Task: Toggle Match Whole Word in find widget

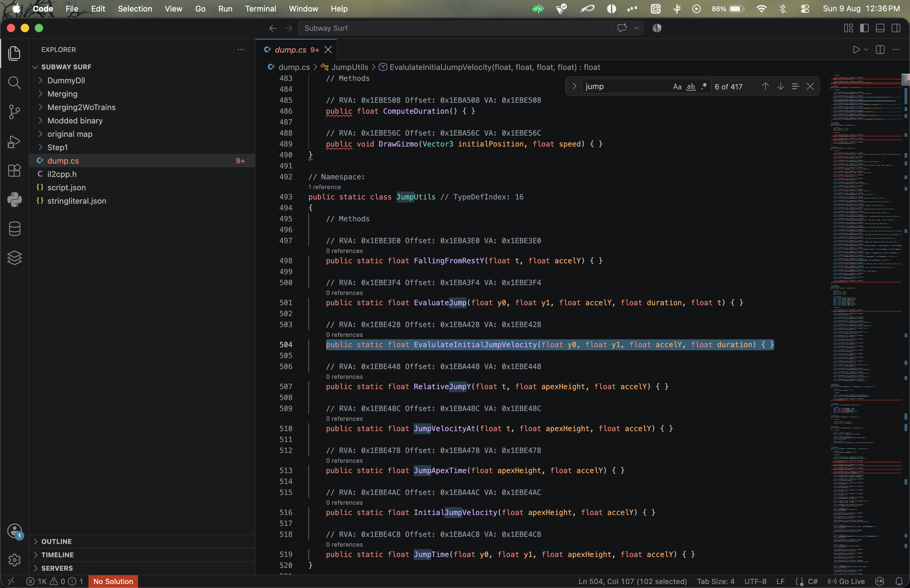Action: (x=691, y=87)
